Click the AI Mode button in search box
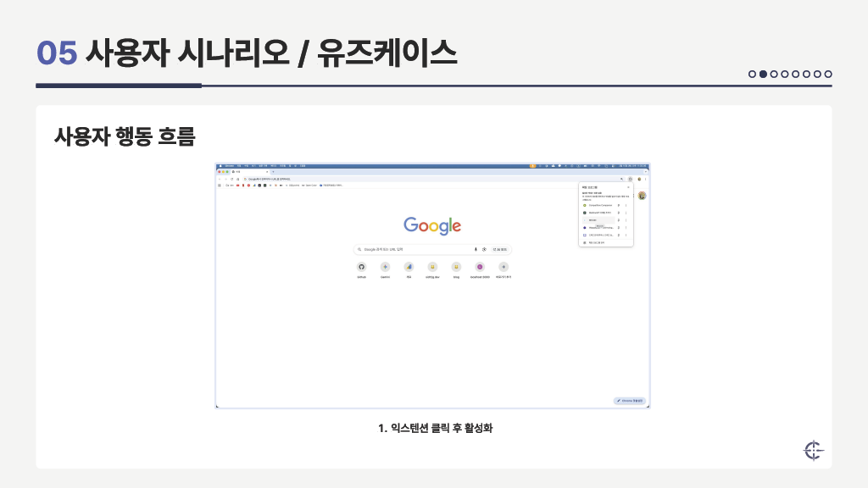Image resolution: width=868 pixels, height=488 pixels. [x=500, y=249]
